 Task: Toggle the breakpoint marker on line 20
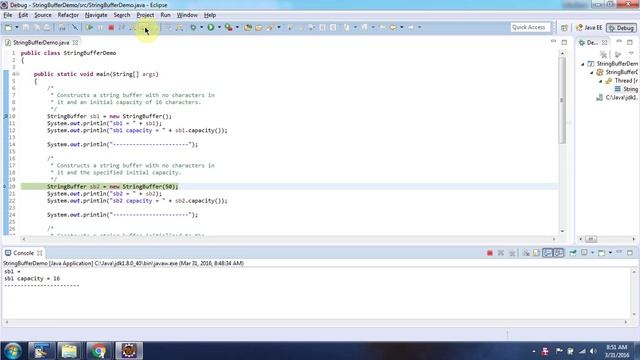pos(5,187)
